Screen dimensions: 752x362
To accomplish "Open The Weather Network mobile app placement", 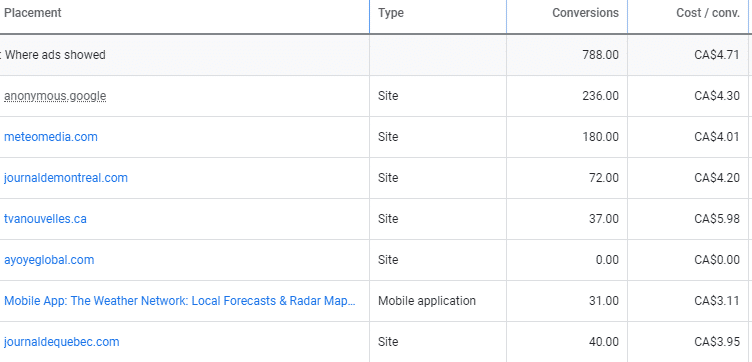I will 180,301.
